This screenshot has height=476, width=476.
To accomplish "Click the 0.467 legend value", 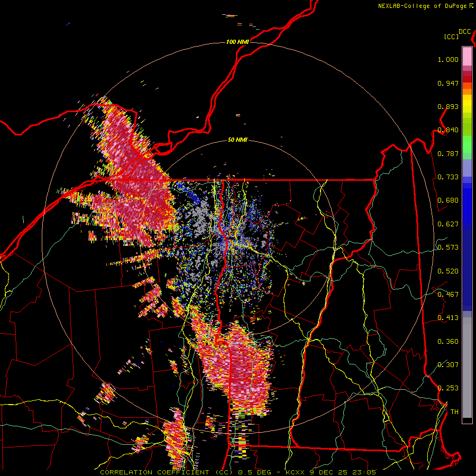I will (x=448, y=295).
